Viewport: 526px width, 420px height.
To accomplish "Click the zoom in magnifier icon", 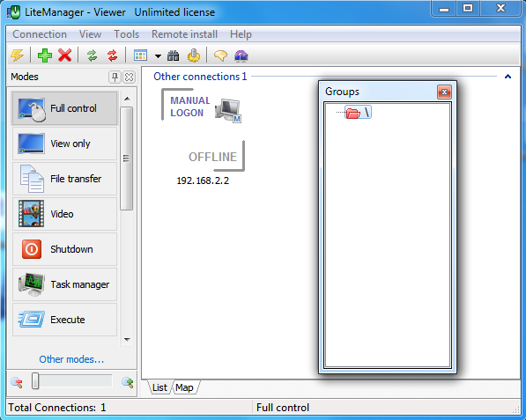I will (x=128, y=382).
